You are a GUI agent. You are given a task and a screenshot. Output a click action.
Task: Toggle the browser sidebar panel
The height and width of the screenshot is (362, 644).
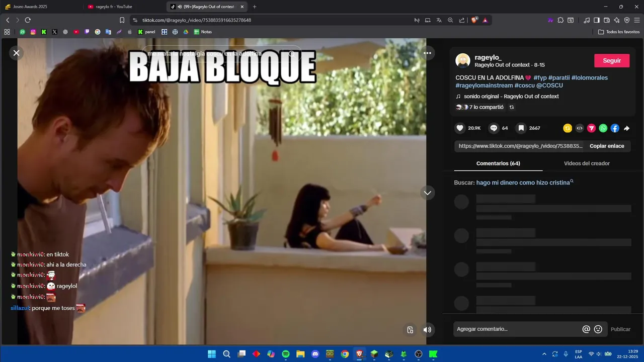click(597, 20)
